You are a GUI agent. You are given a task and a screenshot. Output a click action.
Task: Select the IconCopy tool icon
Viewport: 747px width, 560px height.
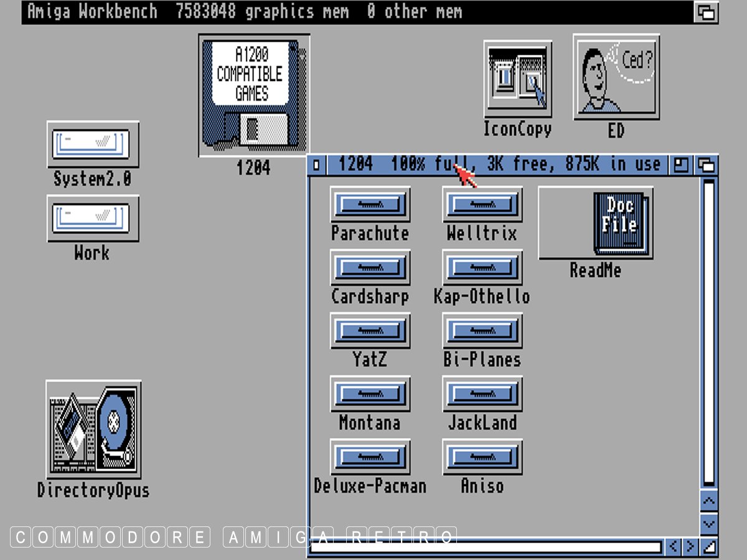(517, 79)
